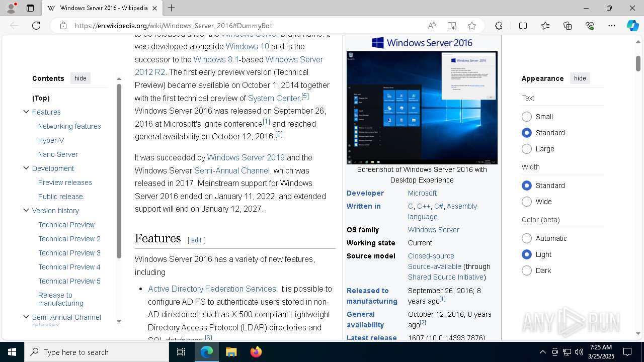This screenshot has width=644, height=362.
Task: Collapse Semi-Annual Channel contents section
Action: coord(26,317)
